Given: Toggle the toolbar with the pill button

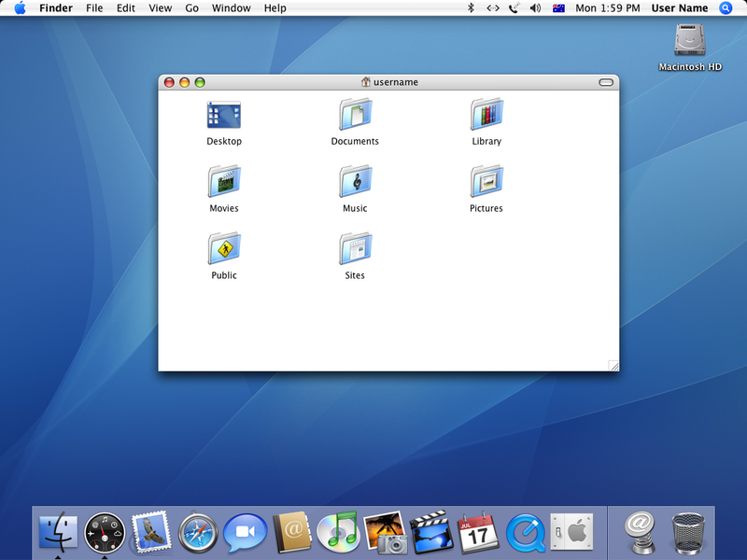Looking at the screenshot, I should (606, 82).
